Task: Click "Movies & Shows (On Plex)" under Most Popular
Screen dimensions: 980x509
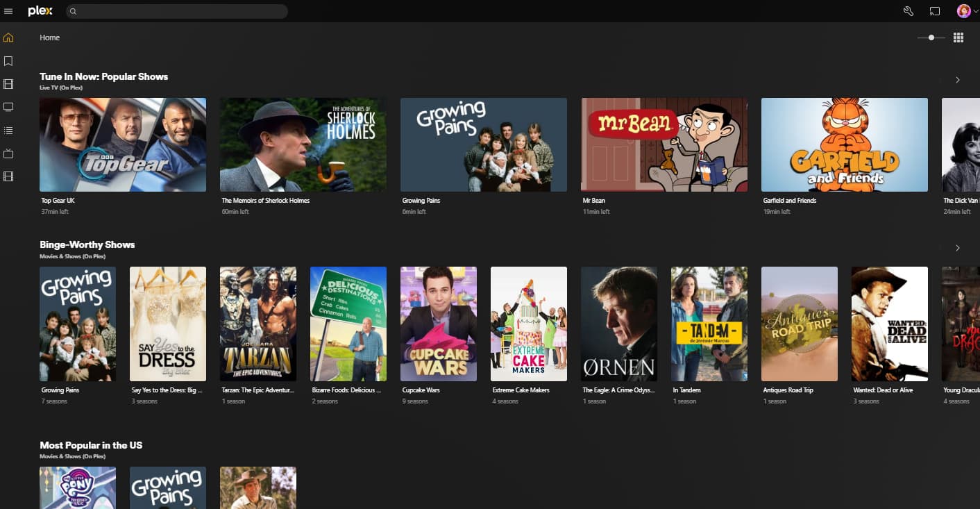Action: pos(73,457)
